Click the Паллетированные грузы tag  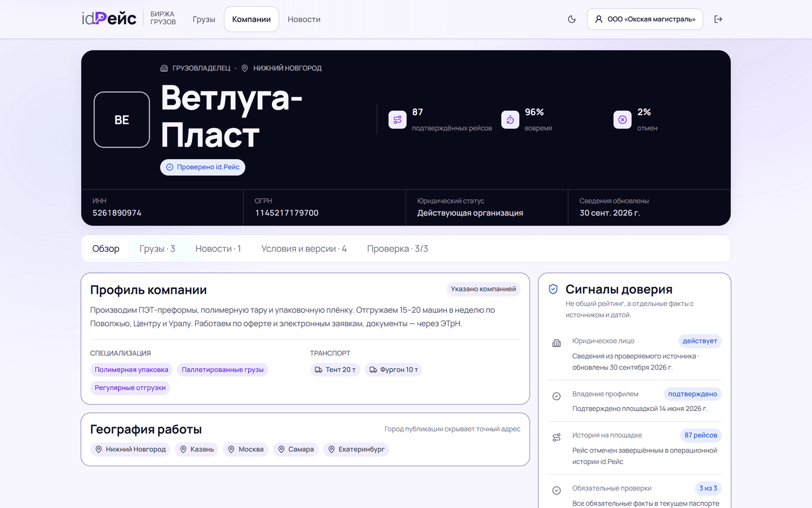tap(223, 370)
